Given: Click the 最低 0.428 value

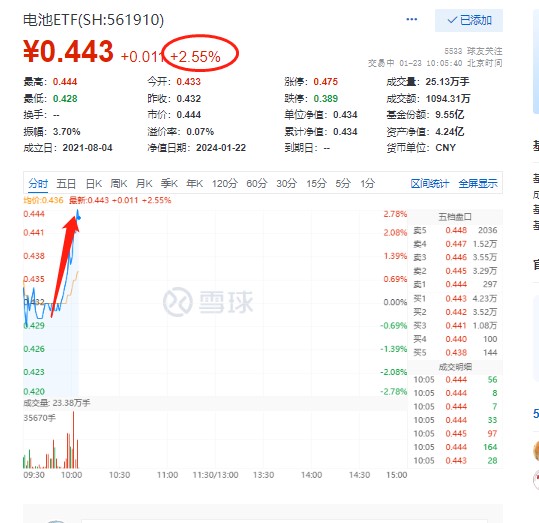Looking at the screenshot, I should pos(65,99).
